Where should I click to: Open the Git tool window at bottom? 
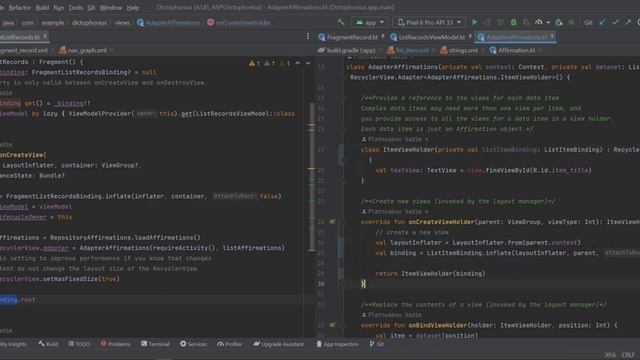tap(376, 344)
